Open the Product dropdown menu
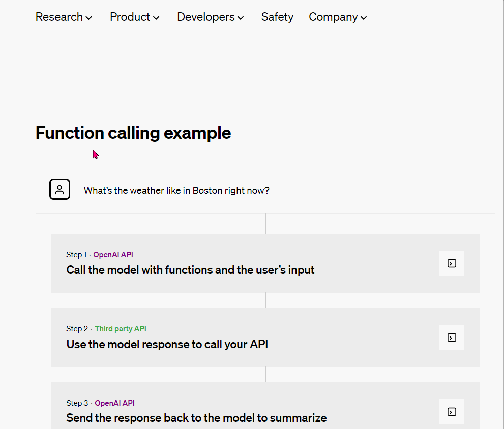This screenshot has width=504, height=429. coord(134,17)
